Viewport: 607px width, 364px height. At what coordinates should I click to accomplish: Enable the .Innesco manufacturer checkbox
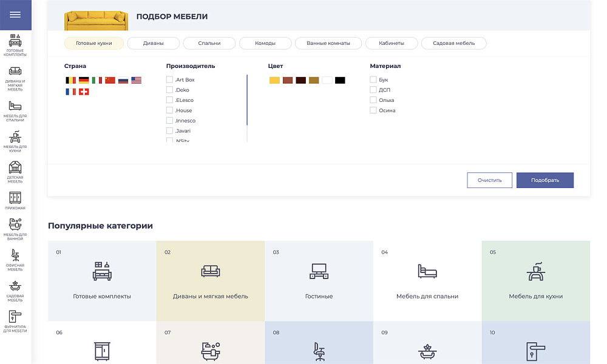[x=169, y=120]
